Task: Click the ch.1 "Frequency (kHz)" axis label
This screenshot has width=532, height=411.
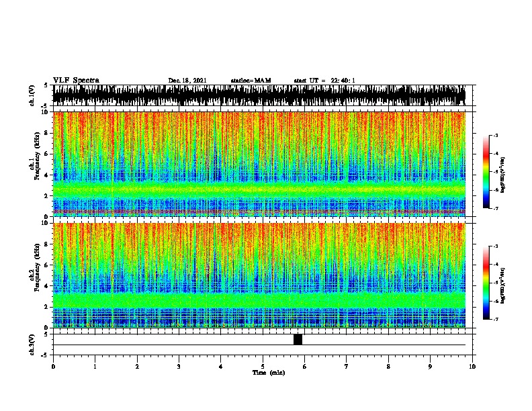Action: pos(37,156)
